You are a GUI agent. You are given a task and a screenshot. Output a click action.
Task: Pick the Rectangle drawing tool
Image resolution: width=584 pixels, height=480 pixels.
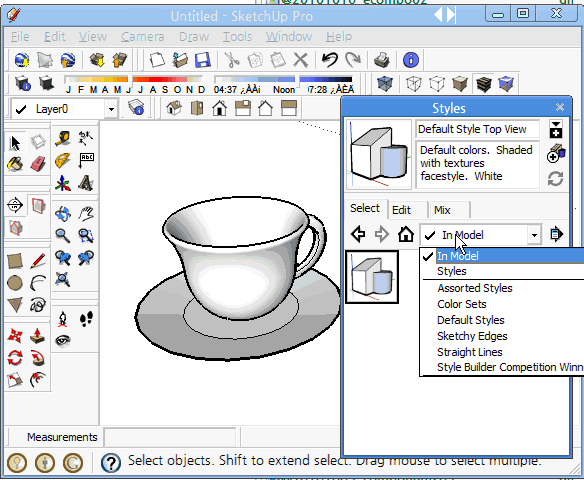pos(15,261)
